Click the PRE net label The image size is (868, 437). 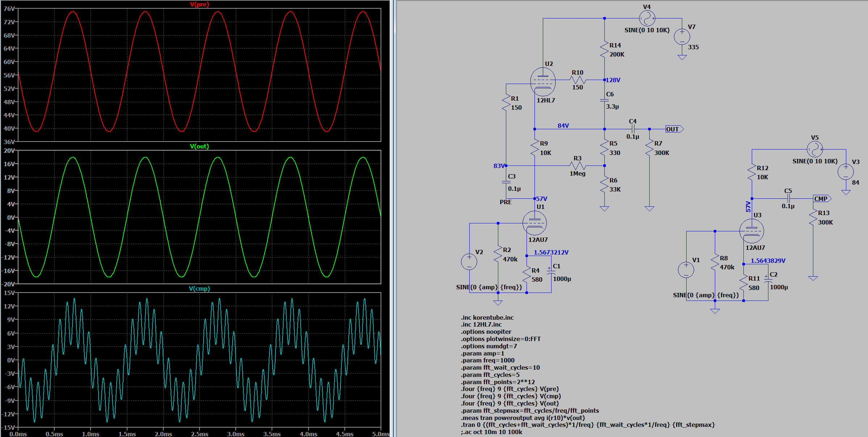click(x=506, y=202)
